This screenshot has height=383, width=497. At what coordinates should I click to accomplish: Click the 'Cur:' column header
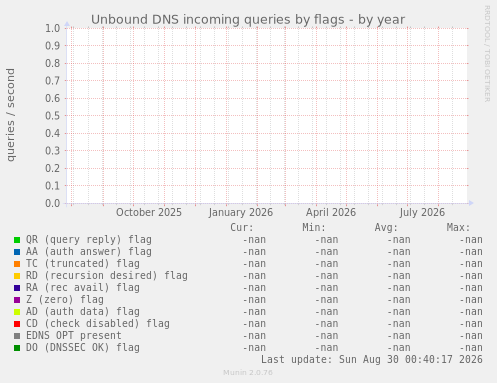click(242, 228)
